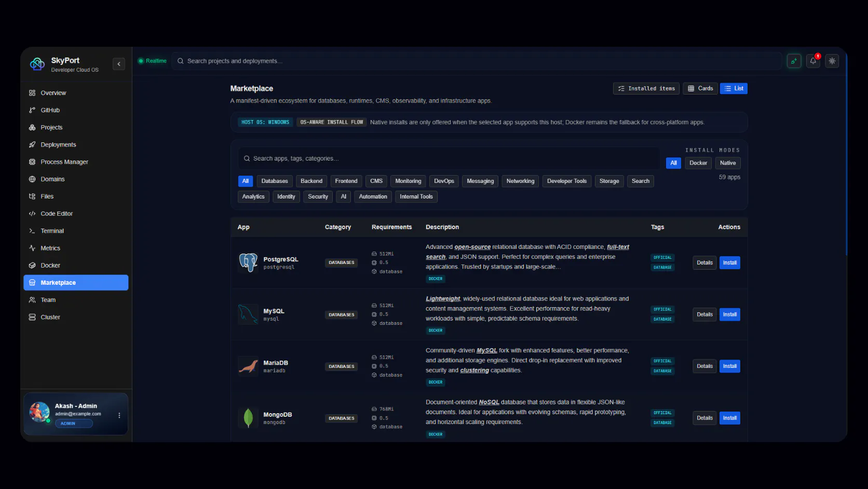Open the Docker section

[76, 265]
